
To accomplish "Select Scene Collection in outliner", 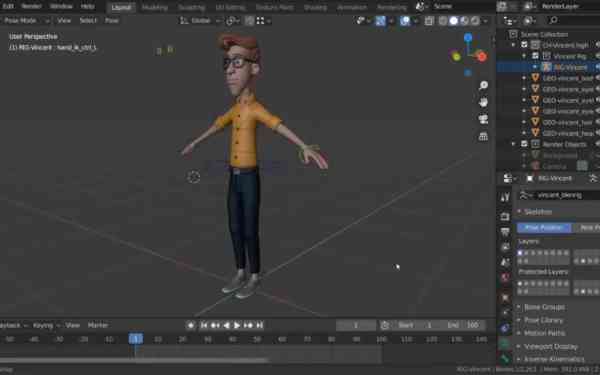I will [544, 34].
